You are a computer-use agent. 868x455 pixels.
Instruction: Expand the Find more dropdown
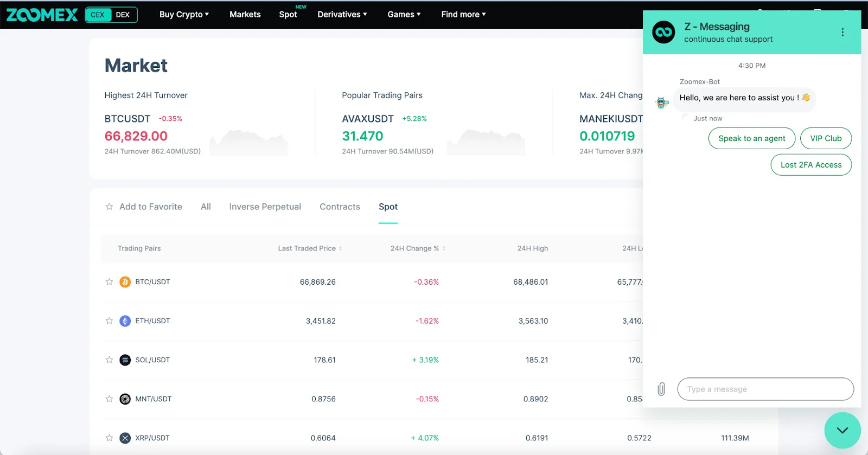click(463, 15)
